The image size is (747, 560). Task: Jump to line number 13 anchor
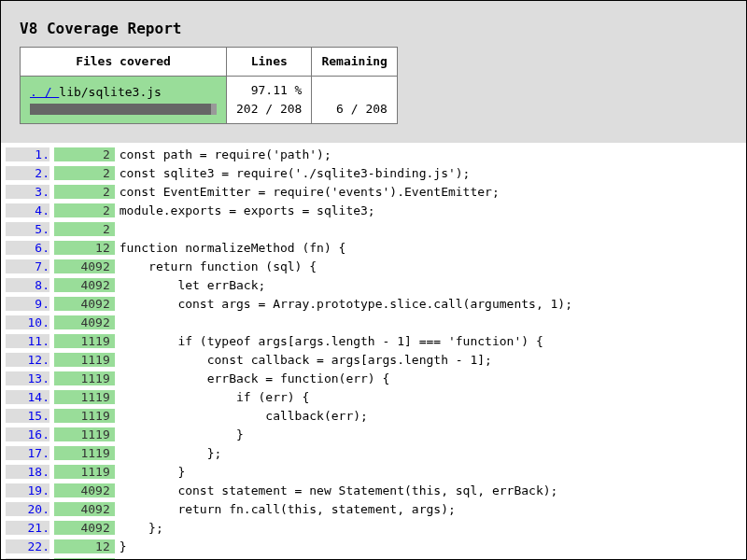[38, 379]
